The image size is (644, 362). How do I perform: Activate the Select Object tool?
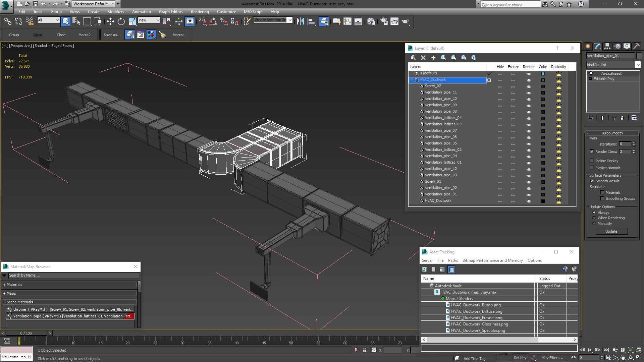65,21
